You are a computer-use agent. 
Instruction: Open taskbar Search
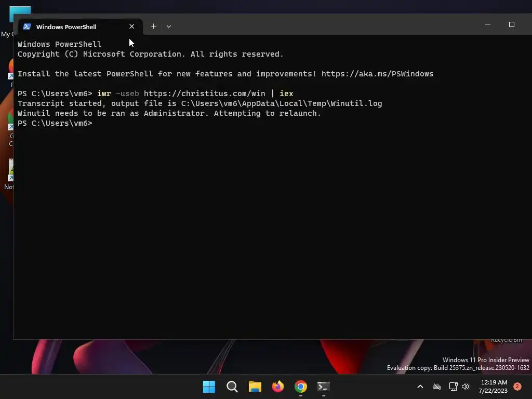[232, 387]
